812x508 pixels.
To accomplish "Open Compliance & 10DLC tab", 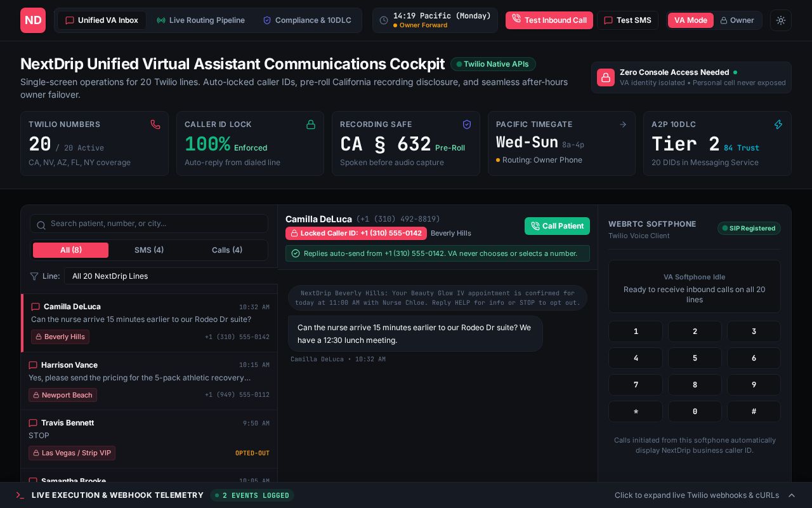I will pos(307,20).
